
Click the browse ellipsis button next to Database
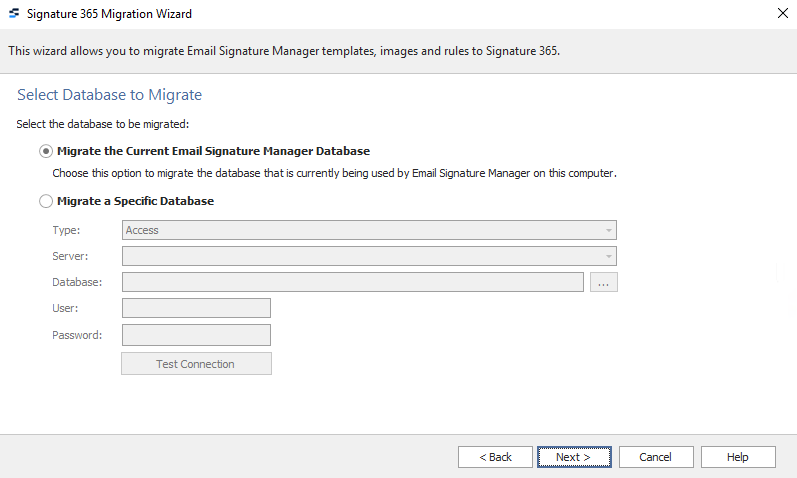[x=604, y=282]
